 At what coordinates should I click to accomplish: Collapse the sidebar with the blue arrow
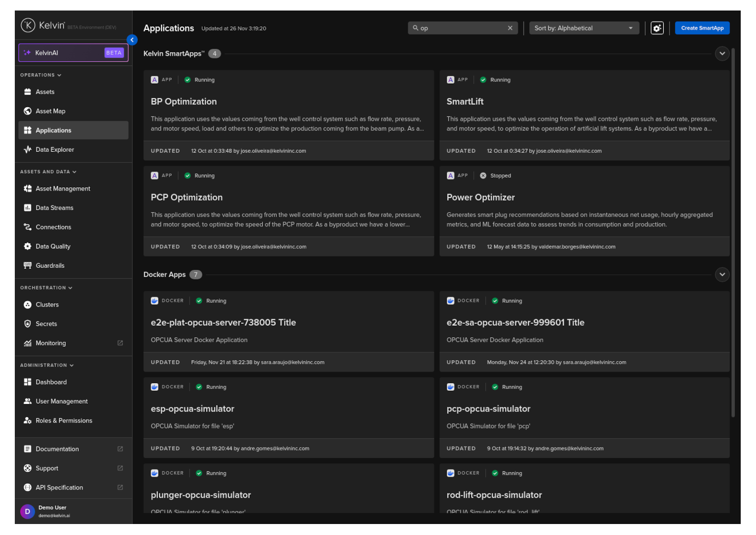pos(132,40)
